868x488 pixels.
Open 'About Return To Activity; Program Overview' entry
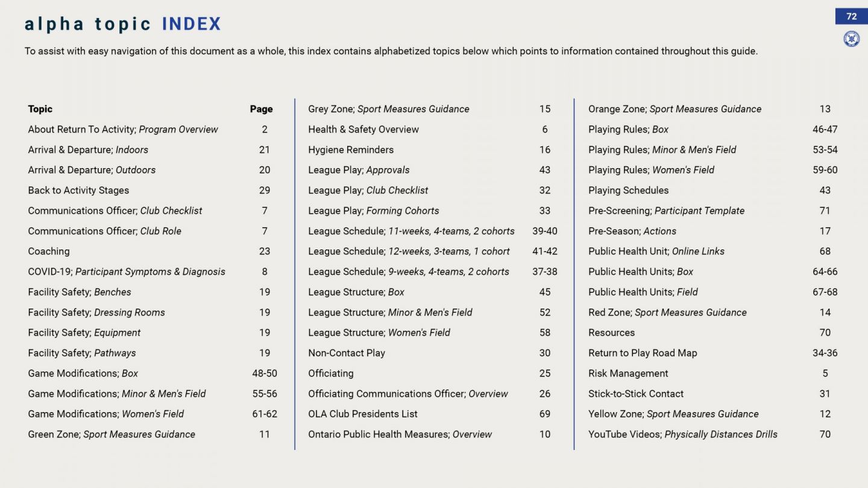[x=123, y=130]
